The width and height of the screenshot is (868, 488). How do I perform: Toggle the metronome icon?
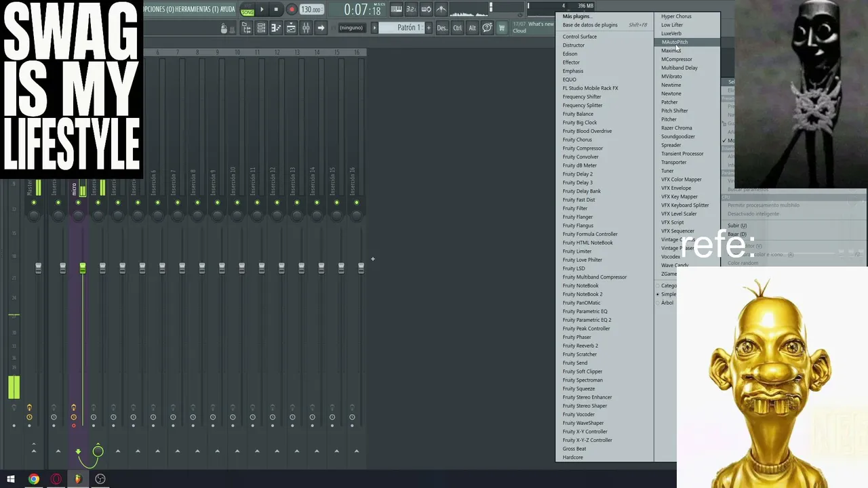point(441,9)
